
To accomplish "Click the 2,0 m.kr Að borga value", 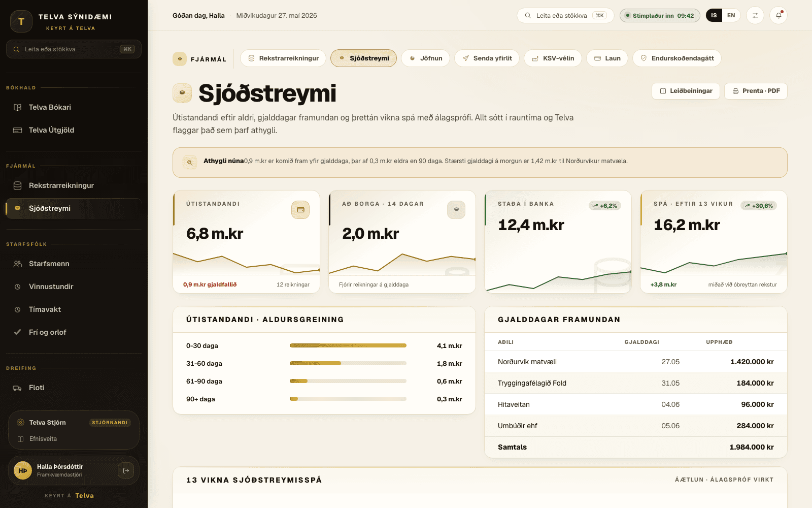I will coord(370,233).
